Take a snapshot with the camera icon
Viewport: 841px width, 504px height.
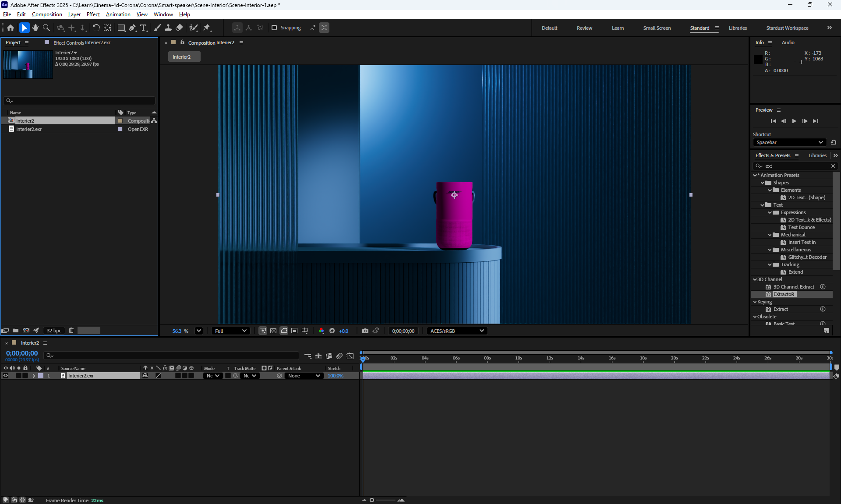365,331
